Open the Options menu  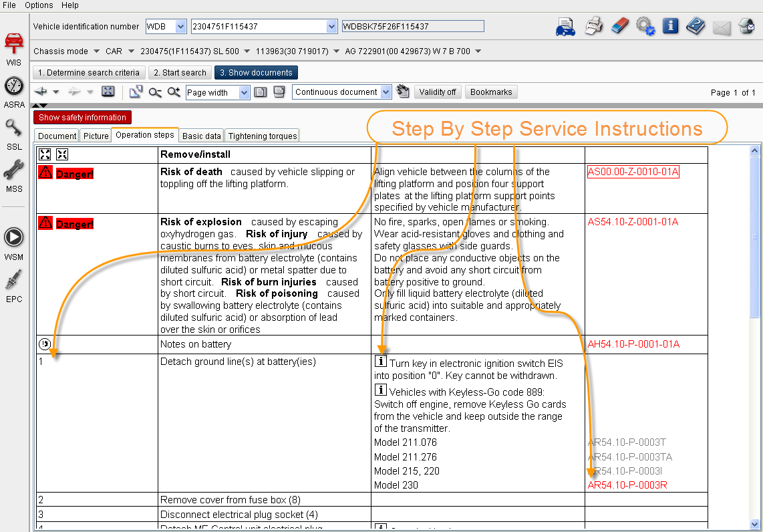click(39, 5)
